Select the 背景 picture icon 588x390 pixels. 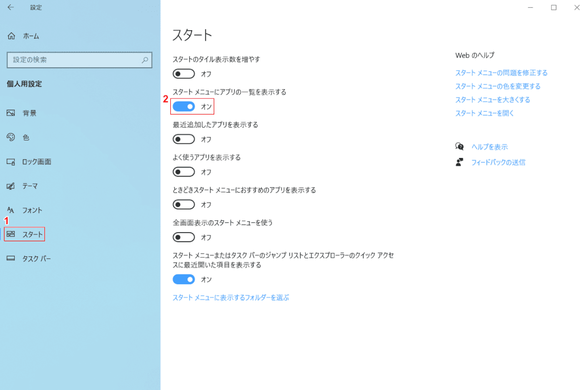[x=11, y=113]
